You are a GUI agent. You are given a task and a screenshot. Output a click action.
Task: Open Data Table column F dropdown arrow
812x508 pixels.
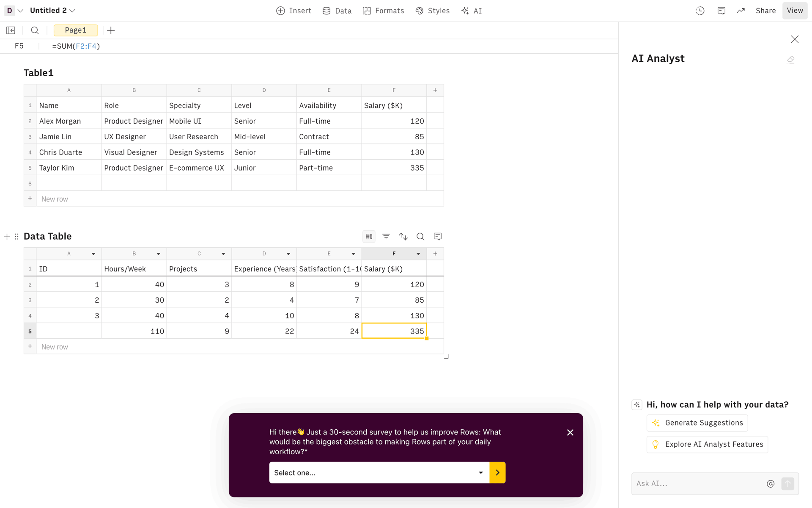(x=418, y=254)
